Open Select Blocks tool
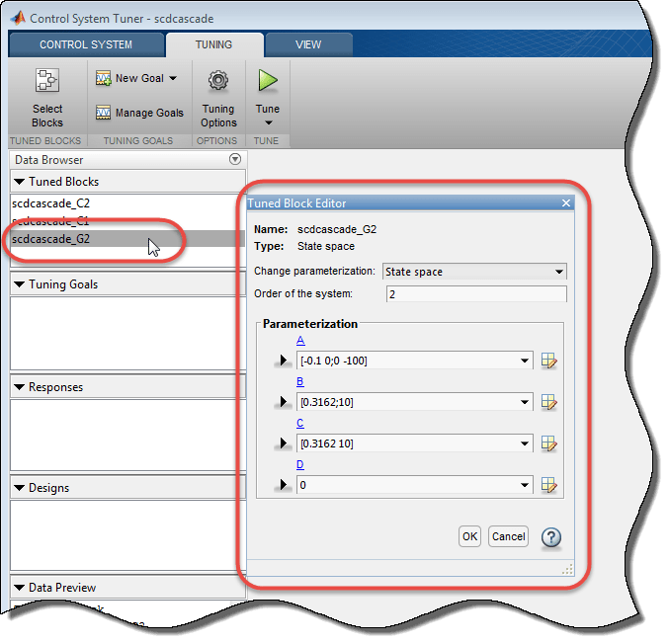This screenshot has width=669, height=644. pyautogui.click(x=47, y=98)
